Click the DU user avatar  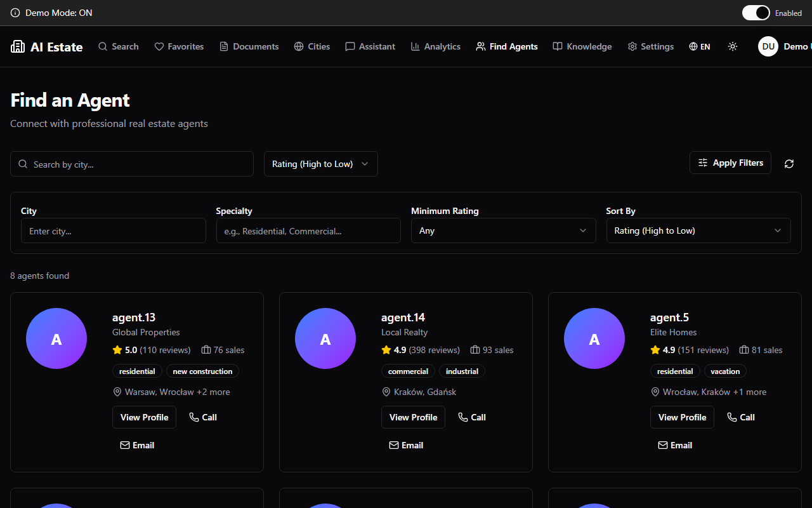(x=768, y=46)
